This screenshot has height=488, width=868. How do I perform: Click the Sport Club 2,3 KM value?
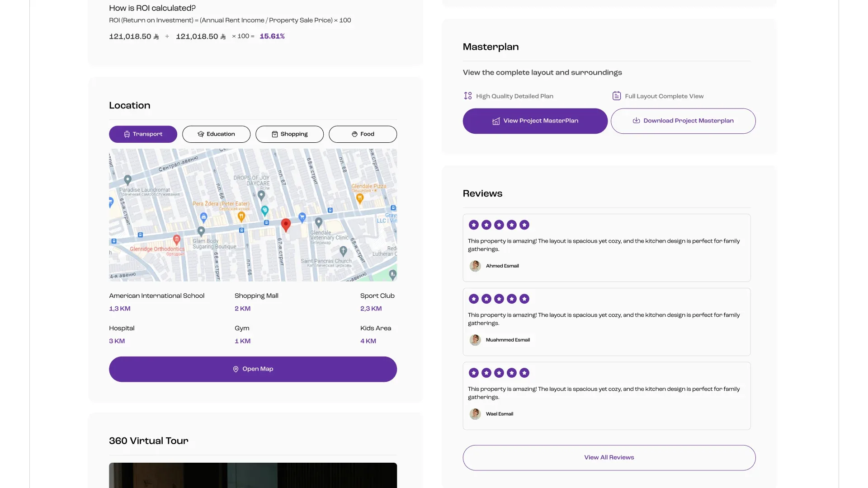[371, 309]
